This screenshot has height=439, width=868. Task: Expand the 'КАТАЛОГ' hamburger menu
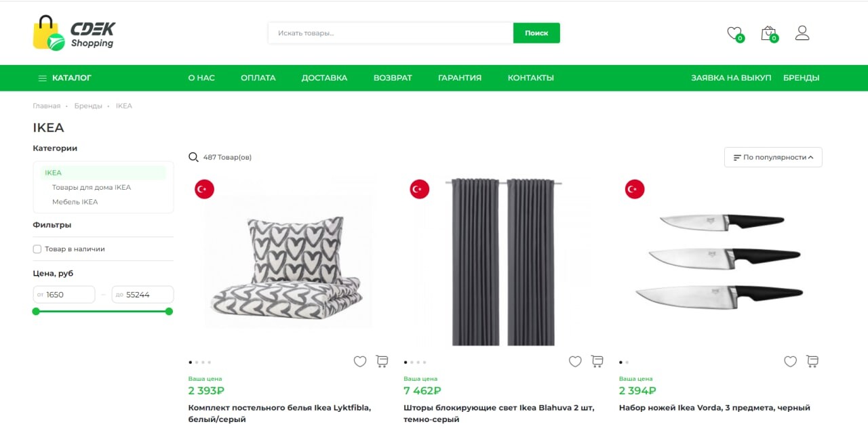point(65,78)
